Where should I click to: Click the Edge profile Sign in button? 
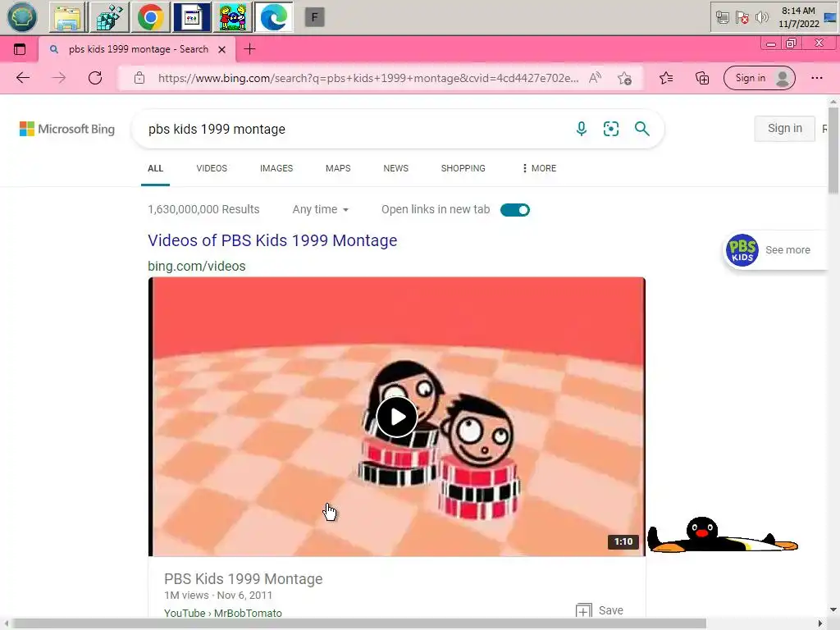tap(760, 78)
